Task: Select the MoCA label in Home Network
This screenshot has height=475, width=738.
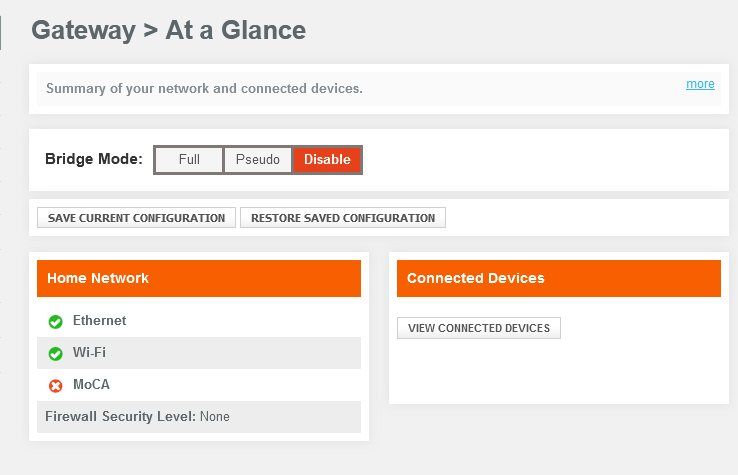Action: [x=92, y=385]
